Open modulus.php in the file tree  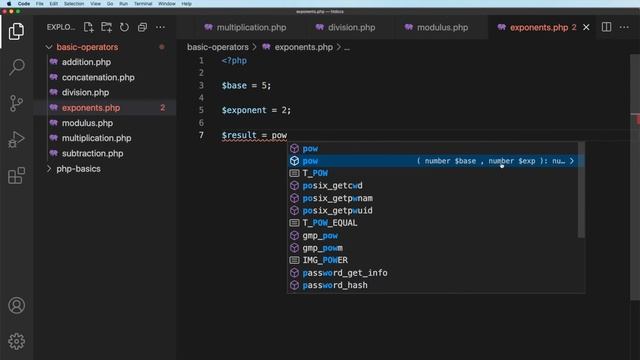point(87,123)
